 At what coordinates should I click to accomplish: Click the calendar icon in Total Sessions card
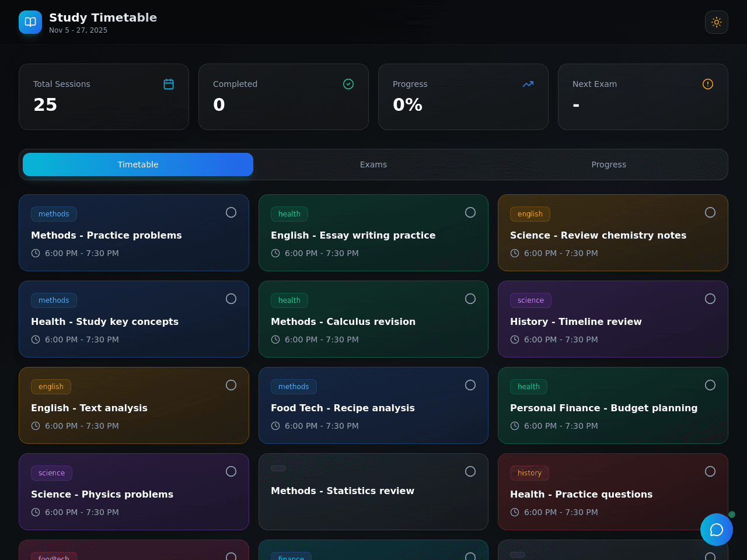point(169,84)
